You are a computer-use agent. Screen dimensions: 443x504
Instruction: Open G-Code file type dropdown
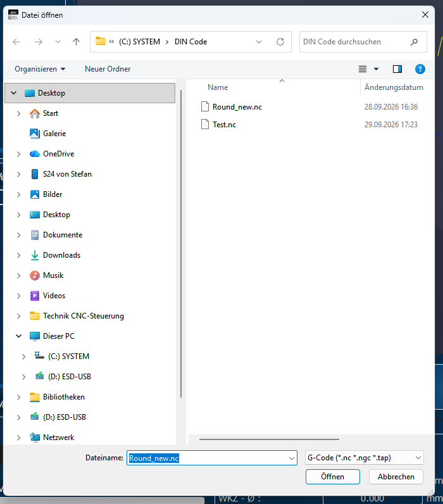coord(365,458)
